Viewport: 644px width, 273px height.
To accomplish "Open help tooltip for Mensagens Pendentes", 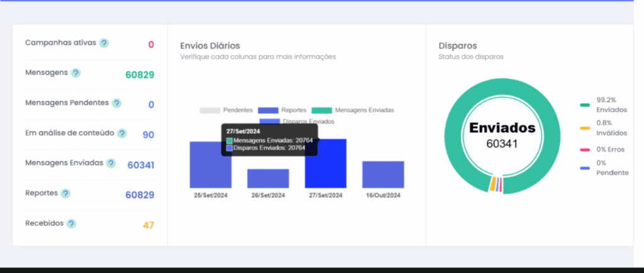I will (116, 103).
